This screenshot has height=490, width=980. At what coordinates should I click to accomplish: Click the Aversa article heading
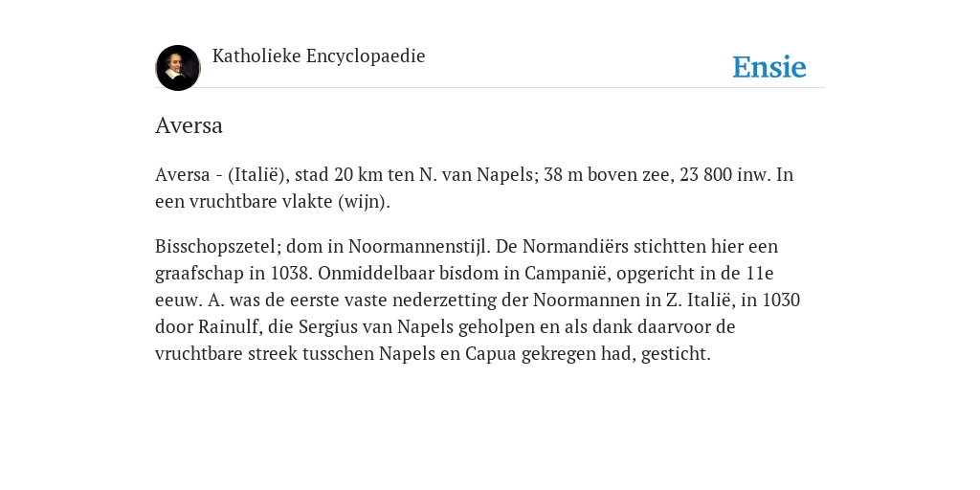point(189,125)
